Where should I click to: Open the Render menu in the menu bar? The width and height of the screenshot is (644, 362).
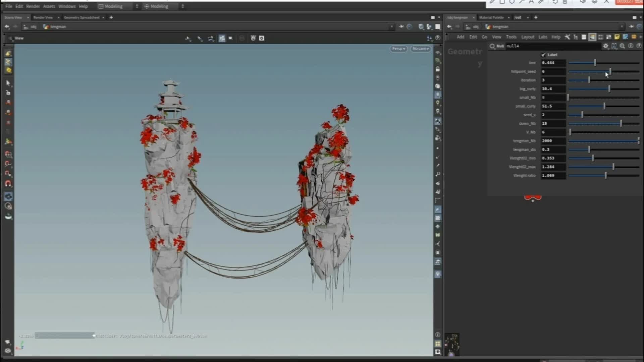pyautogui.click(x=33, y=6)
